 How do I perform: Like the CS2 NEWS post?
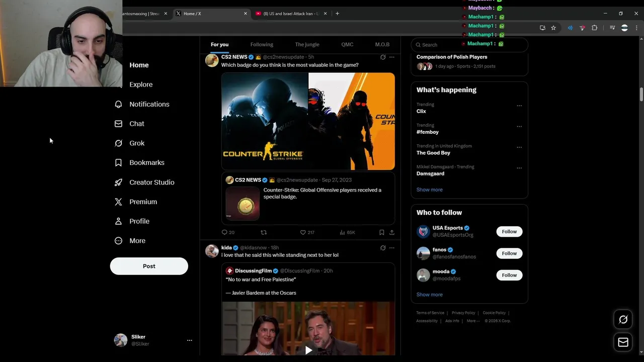click(303, 232)
